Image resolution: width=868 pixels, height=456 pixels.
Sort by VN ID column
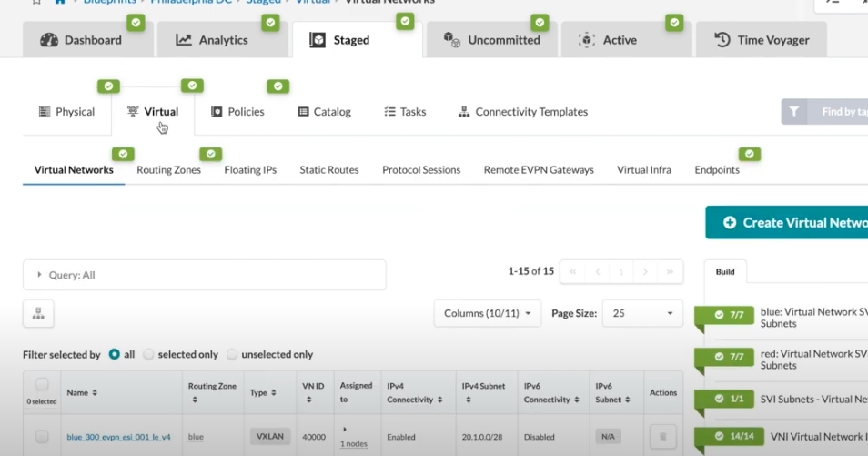[x=313, y=392]
